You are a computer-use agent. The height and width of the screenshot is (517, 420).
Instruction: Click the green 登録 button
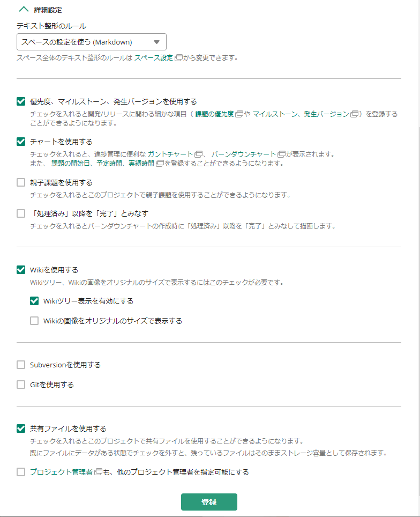tap(209, 502)
